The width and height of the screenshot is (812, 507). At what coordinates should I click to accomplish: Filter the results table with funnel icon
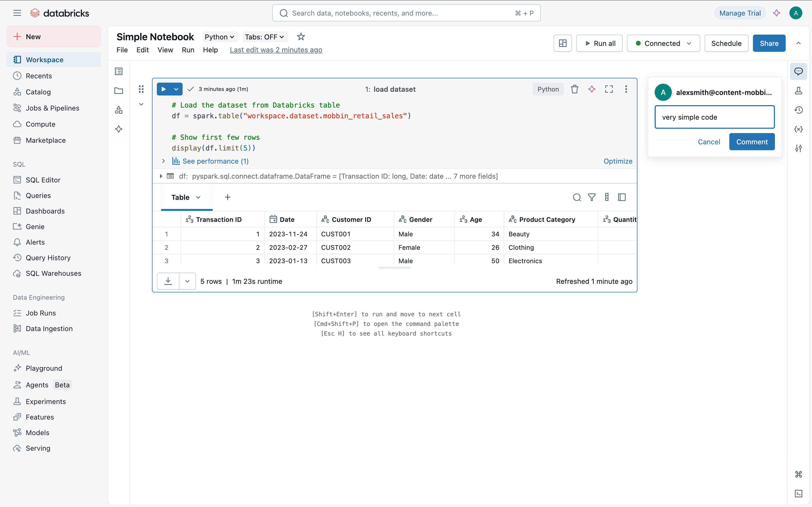click(x=592, y=197)
